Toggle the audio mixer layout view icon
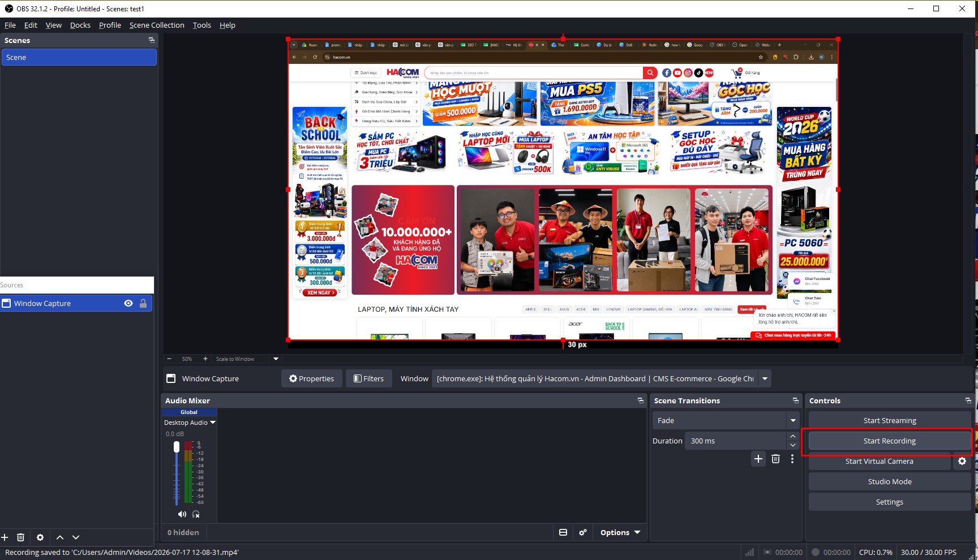This screenshot has width=978, height=560. [563, 532]
